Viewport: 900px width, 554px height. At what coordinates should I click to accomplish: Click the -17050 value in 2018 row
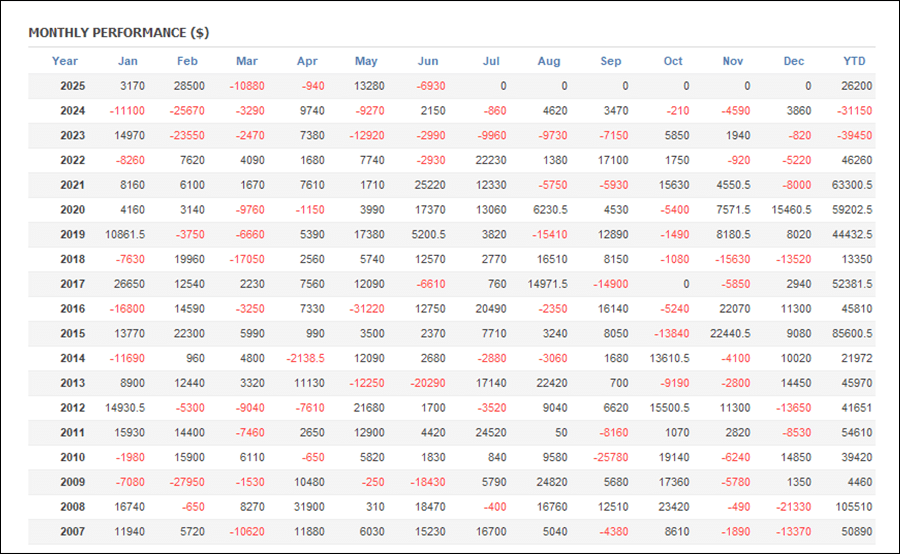click(247, 259)
